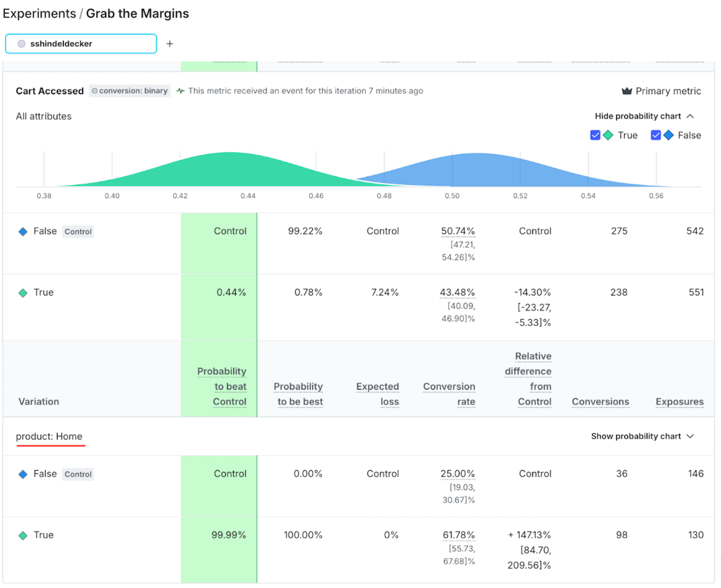Click the circle icon in sshindeldecker tab
Image resolution: width=721 pixels, height=588 pixels.
[21, 44]
